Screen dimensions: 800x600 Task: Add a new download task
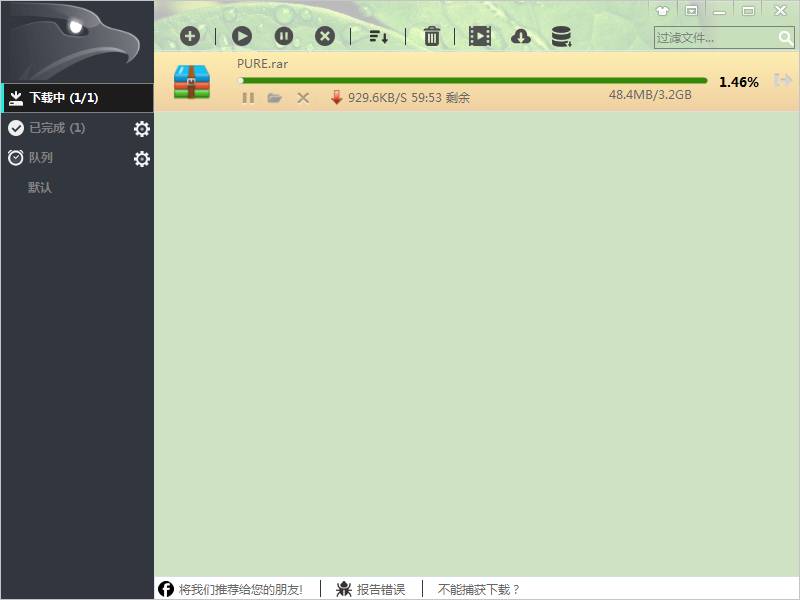point(190,35)
